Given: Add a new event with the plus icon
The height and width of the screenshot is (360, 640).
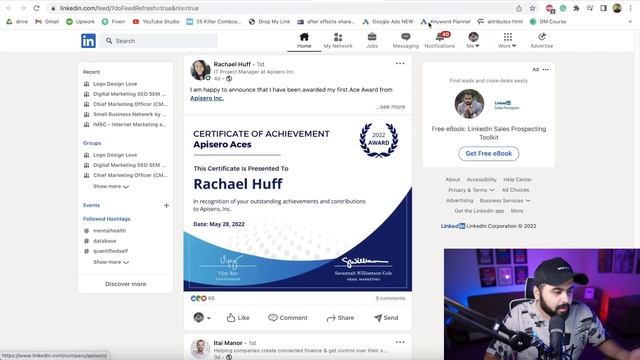Looking at the screenshot, I should [166, 205].
